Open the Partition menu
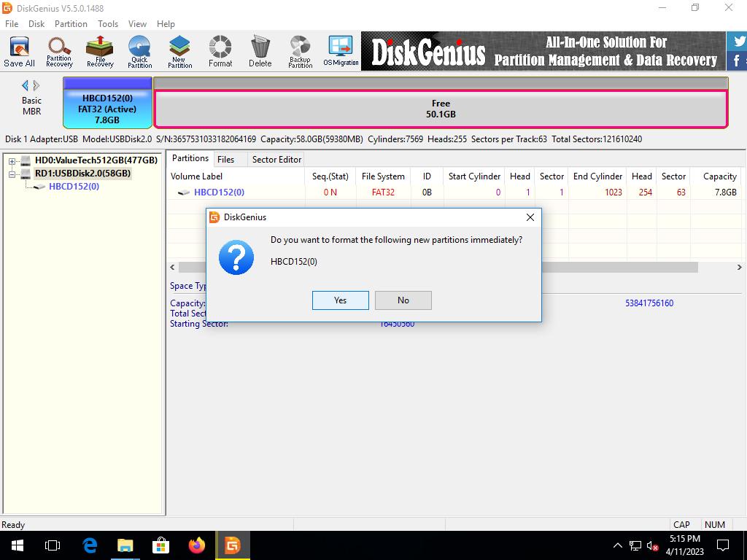 point(71,23)
